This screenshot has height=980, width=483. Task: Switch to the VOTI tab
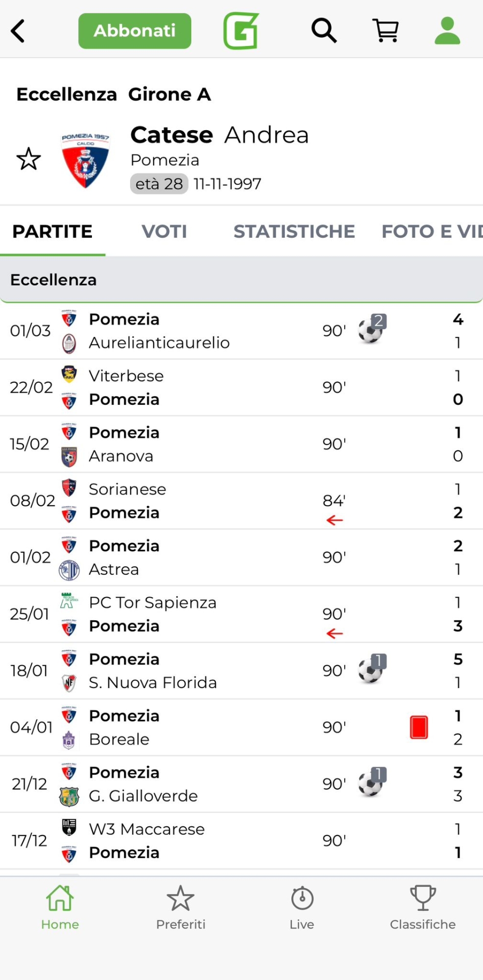pyautogui.click(x=164, y=232)
